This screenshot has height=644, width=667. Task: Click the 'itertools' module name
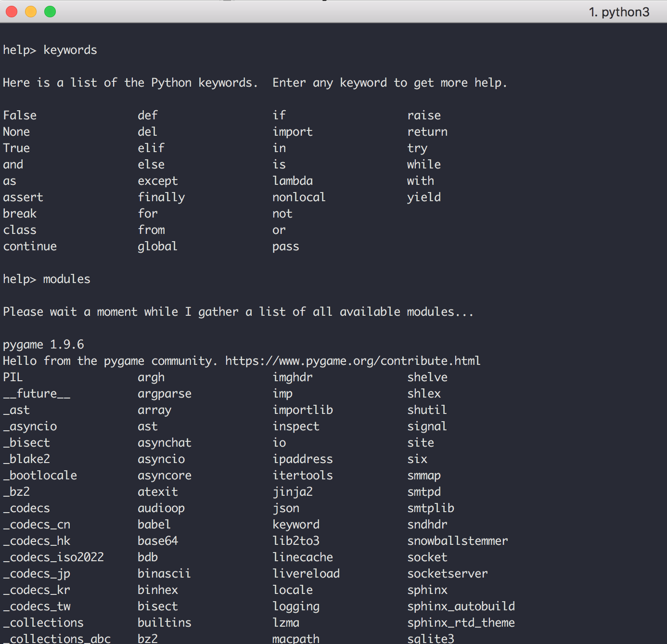pos(303,476)
